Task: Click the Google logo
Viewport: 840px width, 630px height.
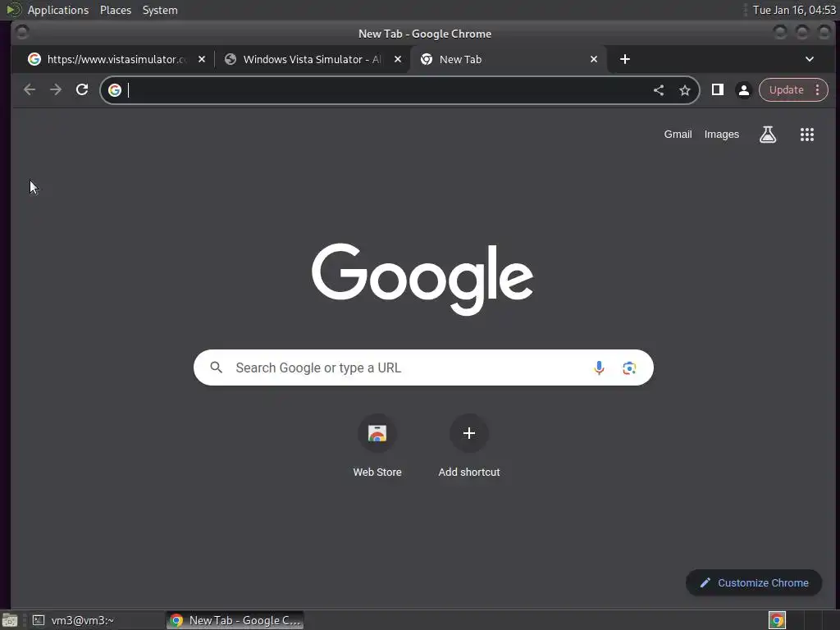Action: (x=422, y=279)
